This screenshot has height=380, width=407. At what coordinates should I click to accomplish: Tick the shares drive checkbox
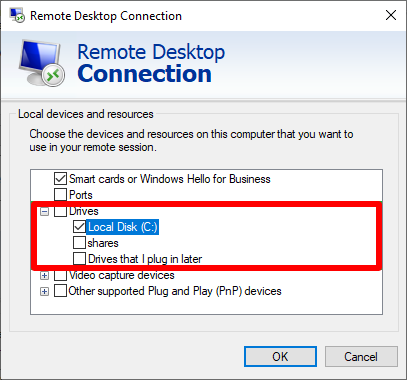79,243
